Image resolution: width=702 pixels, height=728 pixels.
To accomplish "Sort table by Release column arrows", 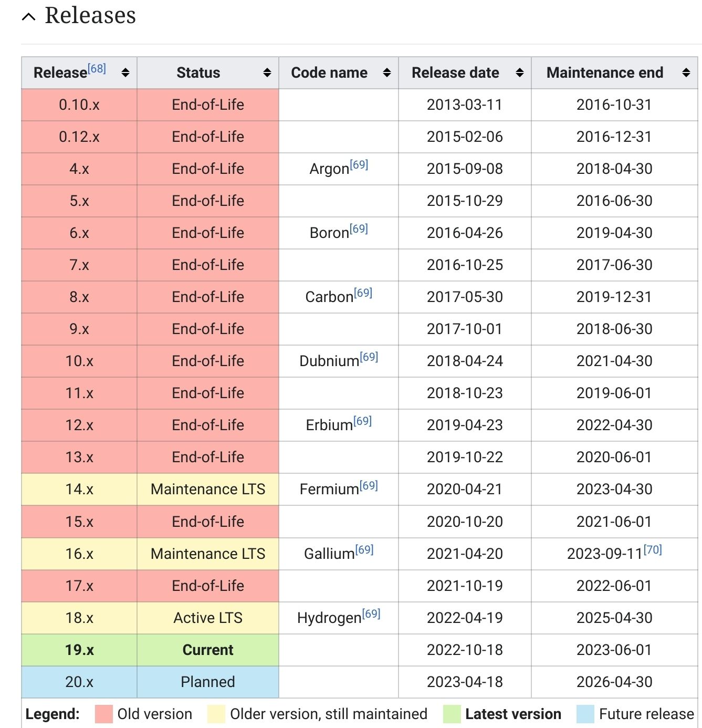I will [125, 72].
